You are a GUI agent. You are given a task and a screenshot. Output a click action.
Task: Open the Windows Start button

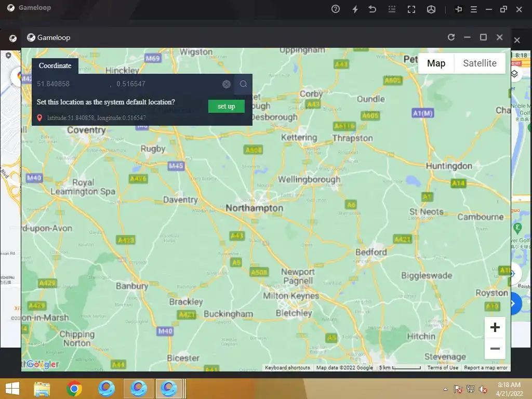point(12,389)
